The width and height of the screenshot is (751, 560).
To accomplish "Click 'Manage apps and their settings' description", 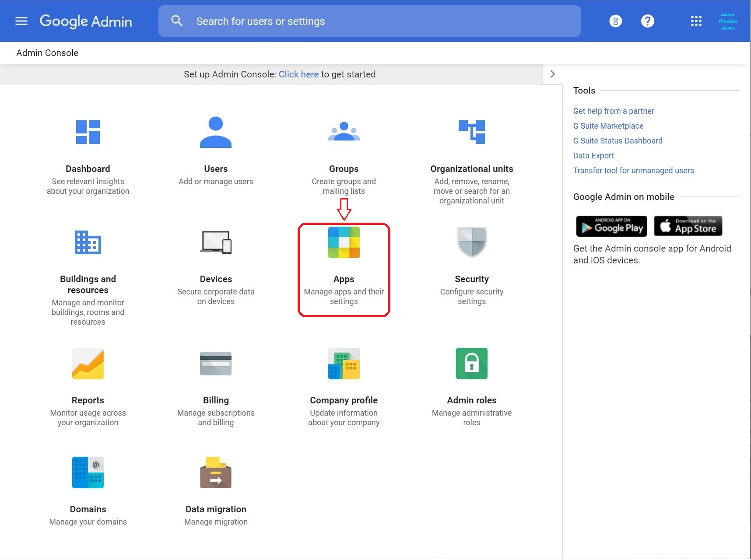I will pyautogui.click(x=344, y=297).
